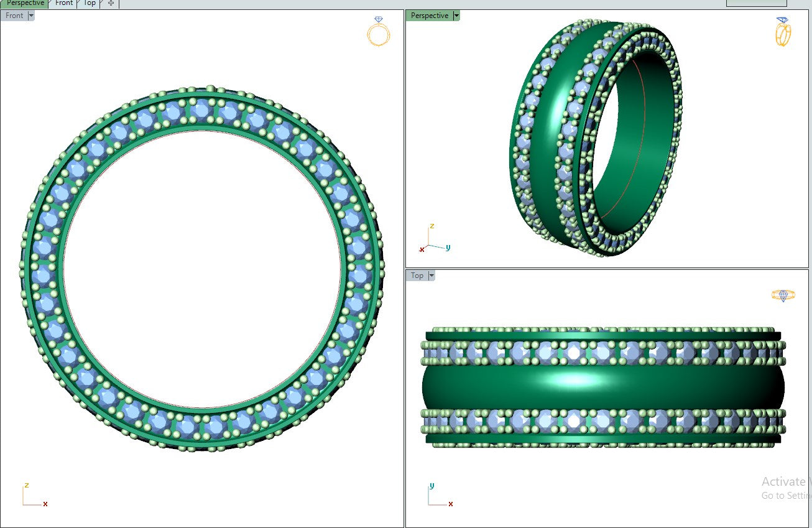This screenshot has height=528, width=812.
Task: Open the Top viewport dropdown arrow
Action: (431, 276)
